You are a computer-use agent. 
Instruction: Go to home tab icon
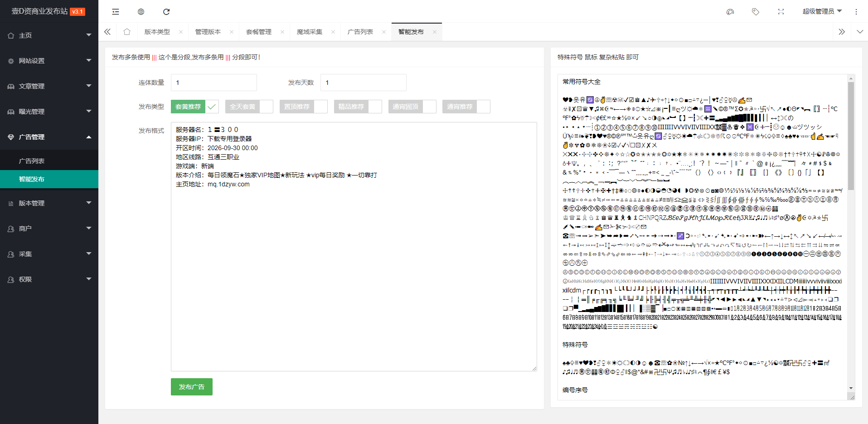pyautogui.click(x=127, y=32)
